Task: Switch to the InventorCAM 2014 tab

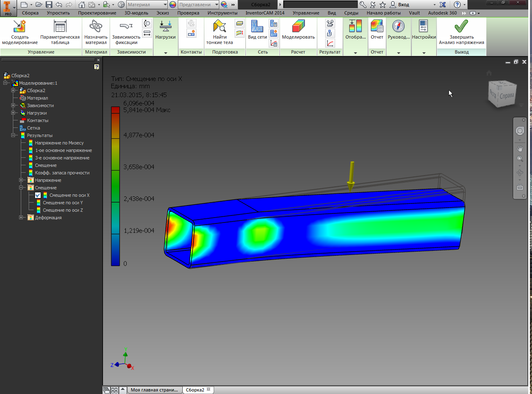Action: pyautogui.click(x=265, y=13)
